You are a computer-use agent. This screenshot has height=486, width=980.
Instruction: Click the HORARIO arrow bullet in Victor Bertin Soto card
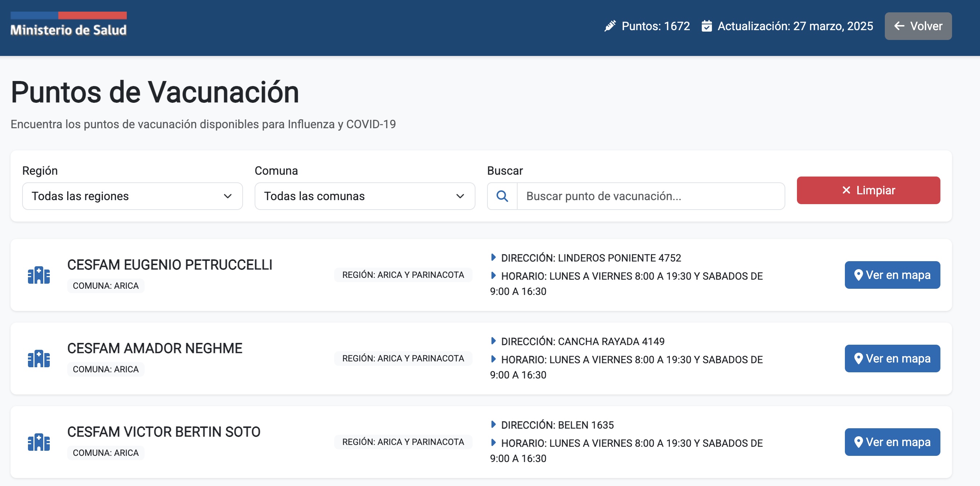click(x=493, y=443)
